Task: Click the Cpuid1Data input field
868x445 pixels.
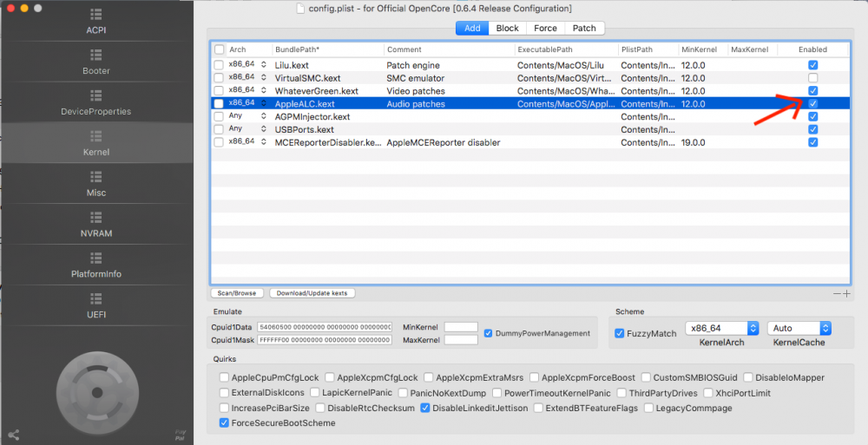Action: pyautogui.click(x=325, y=327)
